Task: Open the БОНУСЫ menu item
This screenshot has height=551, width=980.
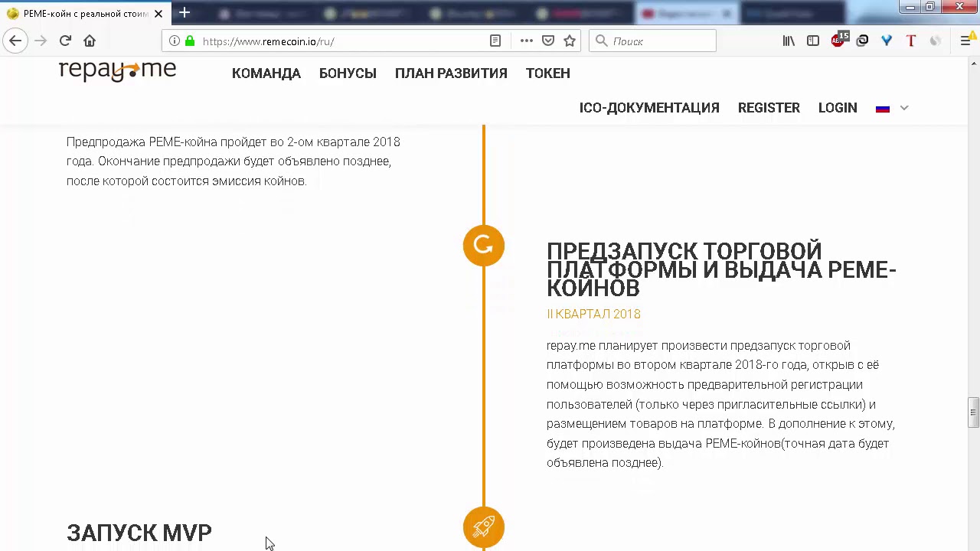Action: tap(348, 73)
